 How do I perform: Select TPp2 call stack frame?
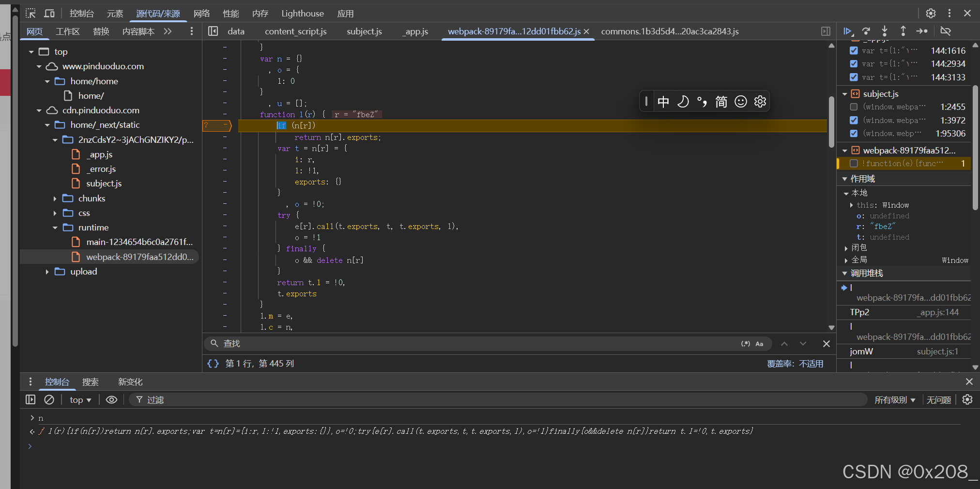pyautogui.click(x=903, y=312)
